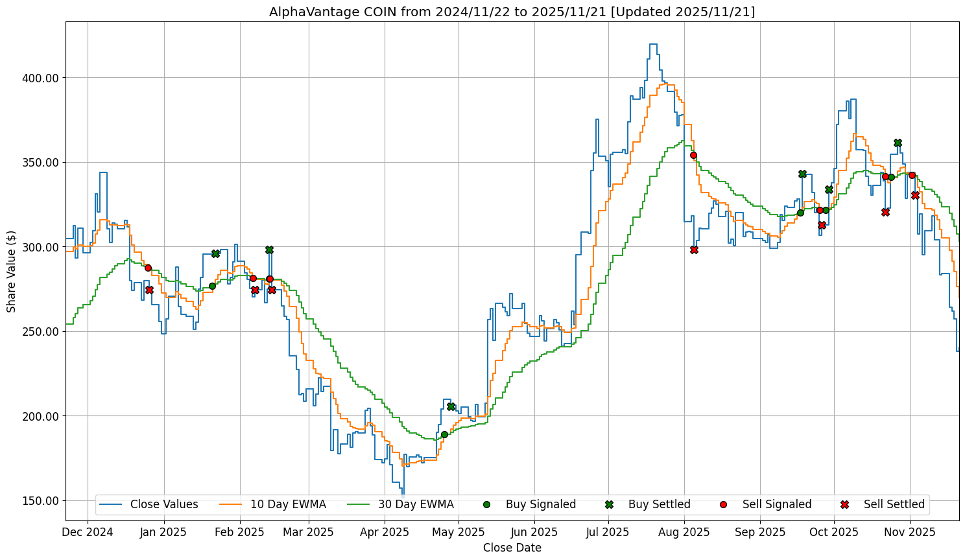This screenshot has width=965, height=560.
Task: Select the late April 2025 buy settled green X
Action: tap(451, 406)
